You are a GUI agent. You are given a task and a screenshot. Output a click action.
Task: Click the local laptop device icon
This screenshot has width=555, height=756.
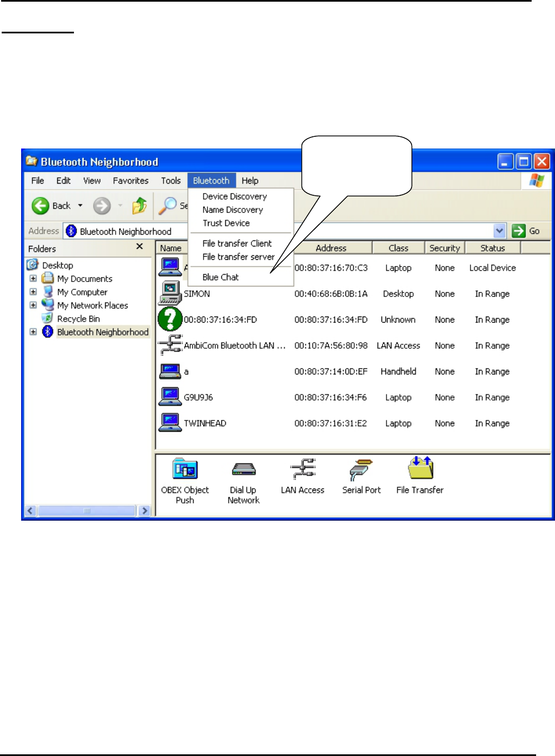[170, 267]
